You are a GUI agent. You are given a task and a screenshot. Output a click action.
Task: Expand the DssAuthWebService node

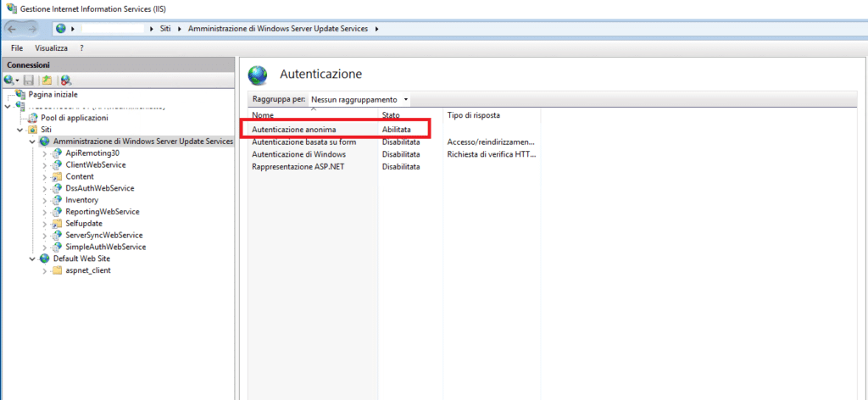(44, 188)
